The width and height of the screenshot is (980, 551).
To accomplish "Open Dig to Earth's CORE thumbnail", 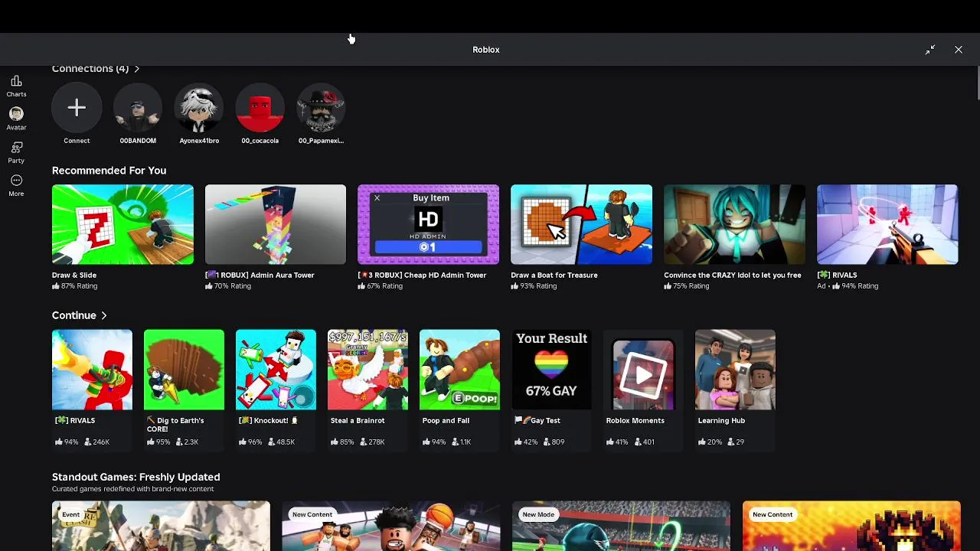I will coord(184,370).
